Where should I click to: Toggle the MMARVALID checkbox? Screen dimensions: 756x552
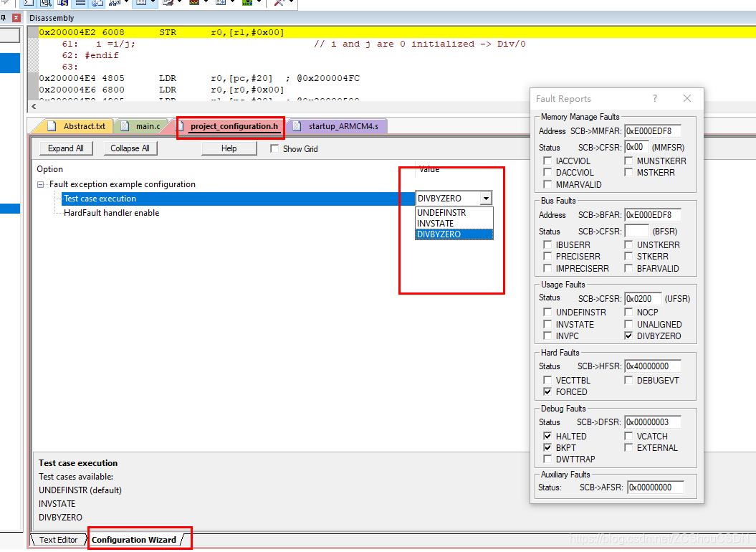(547, 184)
